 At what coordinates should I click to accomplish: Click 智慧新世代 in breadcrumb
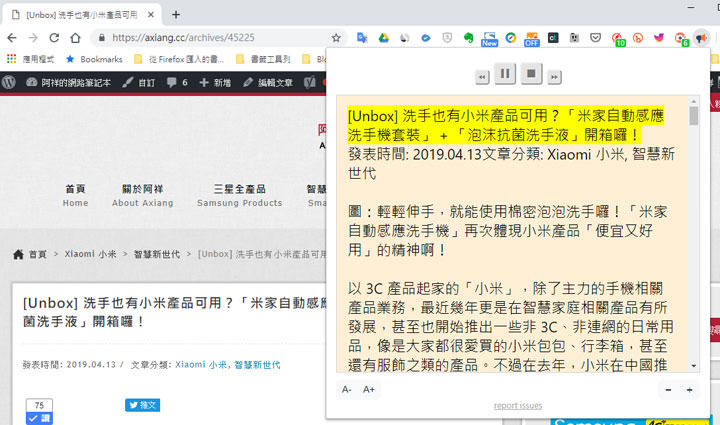pyautogui.click(x=157, y=254)
